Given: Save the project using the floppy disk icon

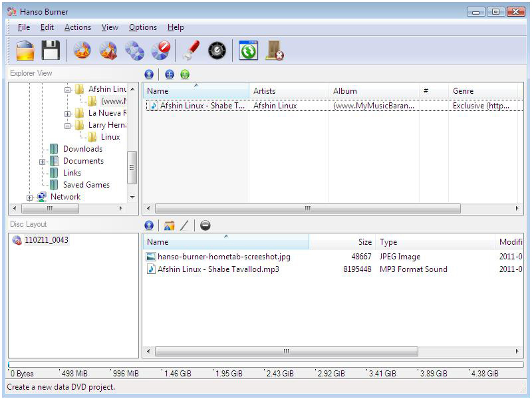Looking at the screenshot, I should pyautogui.click(x=51, y=51).
